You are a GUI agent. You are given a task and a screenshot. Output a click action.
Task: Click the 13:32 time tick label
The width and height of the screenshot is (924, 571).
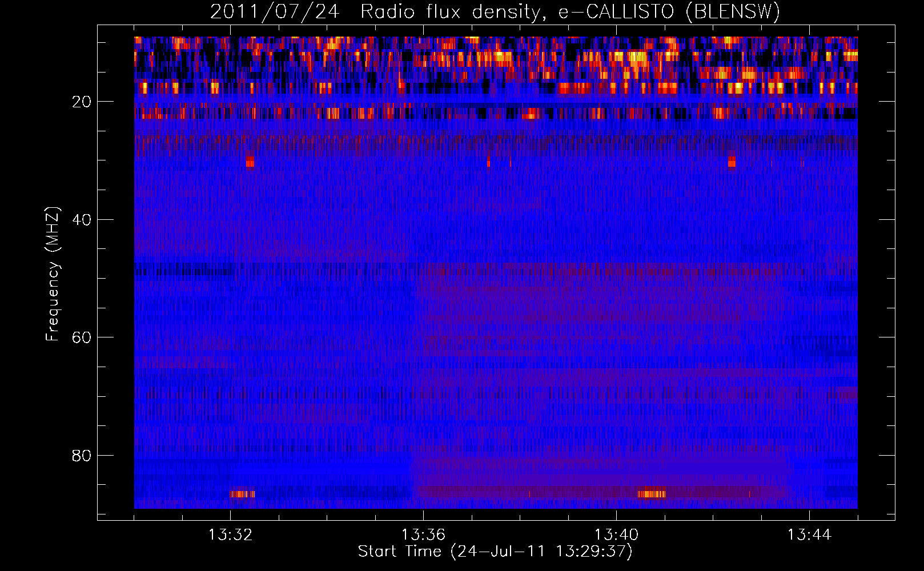(x=230, y=535)
